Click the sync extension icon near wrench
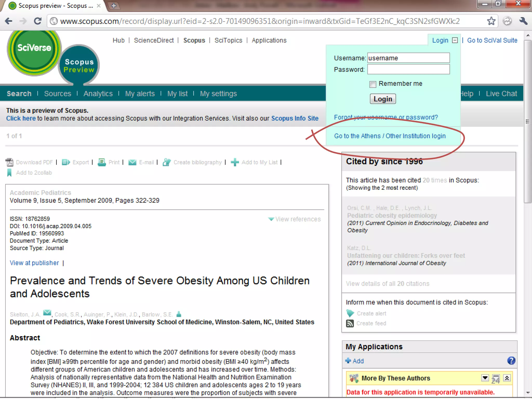Viewport: 532px width, 399px height. 507,21
